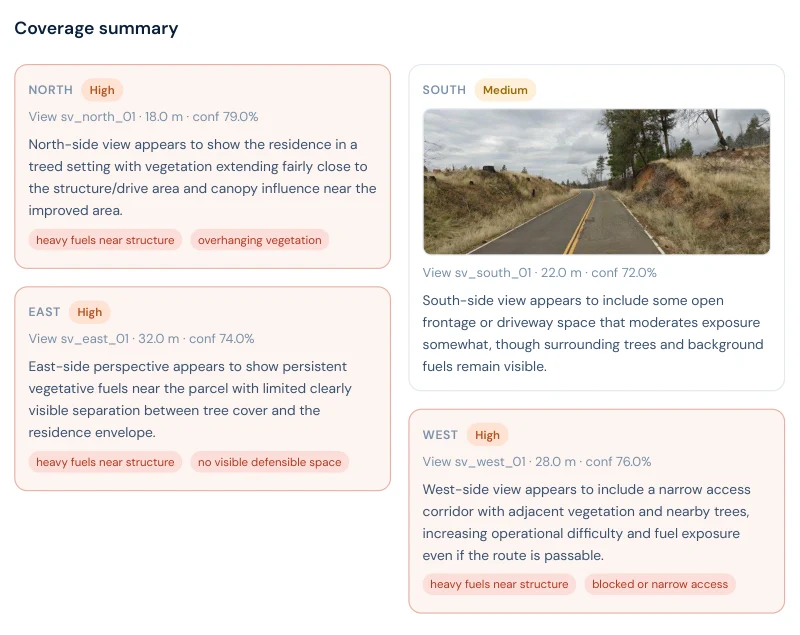Click the 'overhanging vegetation' tag
This screenshot has height=635, width=800.
pyautogui.click(x=260, y=240)
